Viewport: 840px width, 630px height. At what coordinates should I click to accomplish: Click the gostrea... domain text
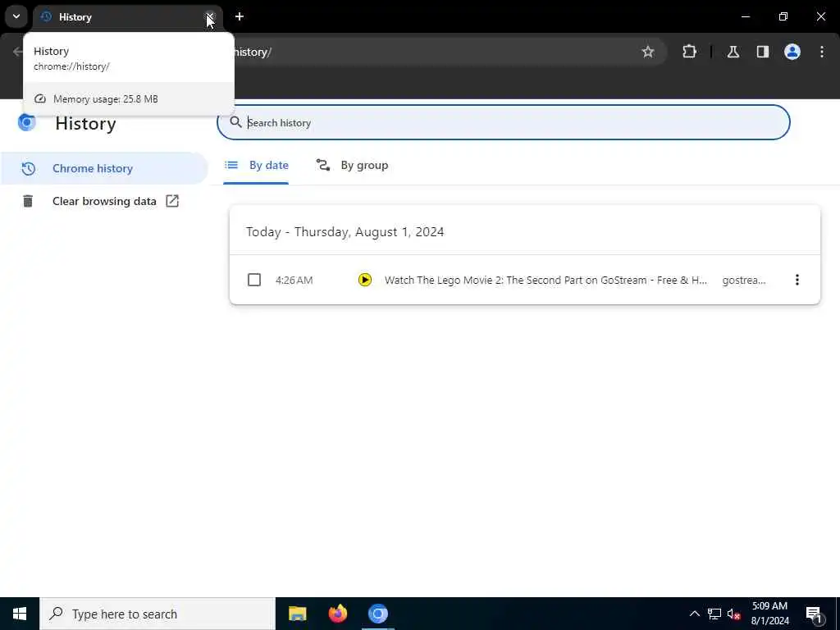pyautogui.click(x=743, y=281)
